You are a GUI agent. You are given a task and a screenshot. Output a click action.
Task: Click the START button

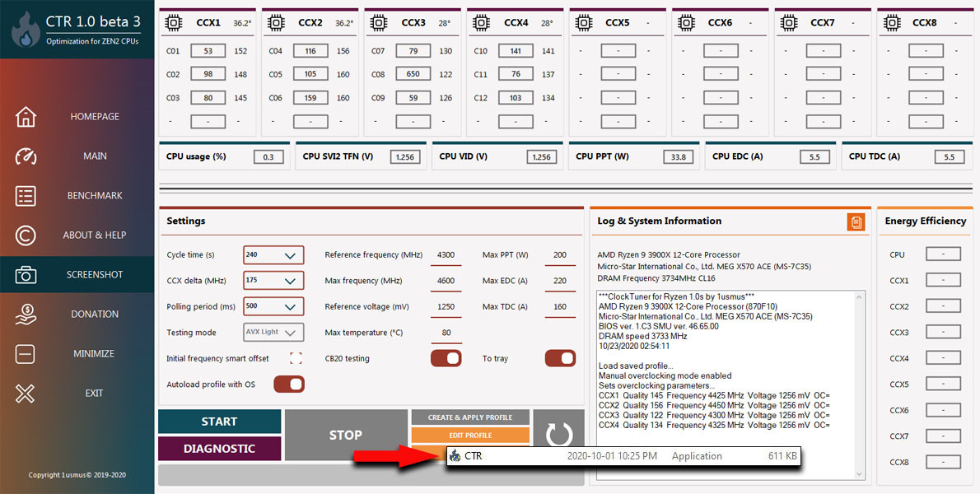[219, 422]
